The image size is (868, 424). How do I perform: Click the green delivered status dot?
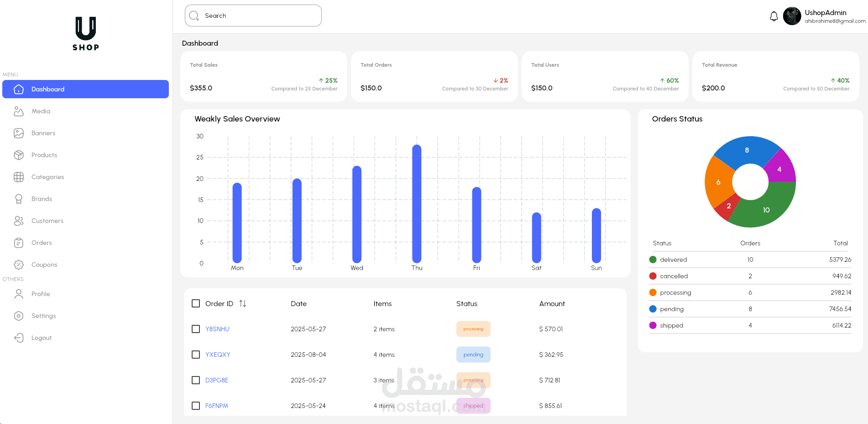click(653, 259)
